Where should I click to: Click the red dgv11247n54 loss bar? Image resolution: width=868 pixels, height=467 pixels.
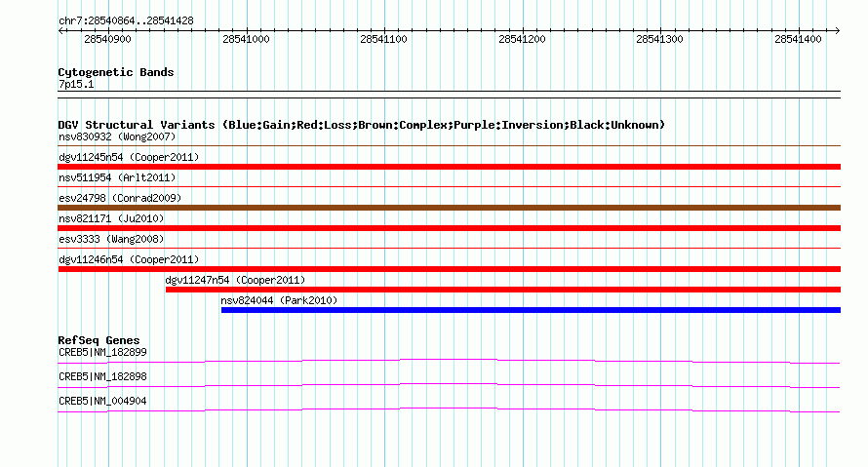(x=503, y=290)
